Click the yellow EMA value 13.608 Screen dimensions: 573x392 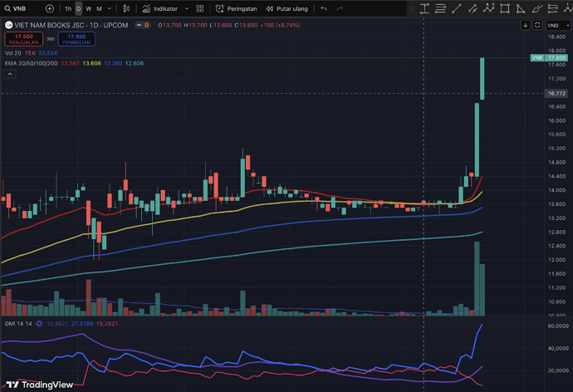(x=91, y=63)
